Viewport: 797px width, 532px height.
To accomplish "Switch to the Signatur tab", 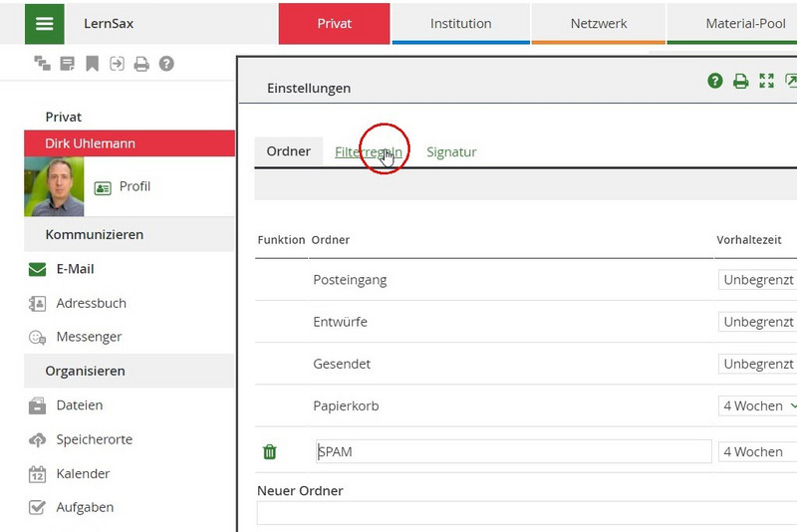I will coord(451,152).
